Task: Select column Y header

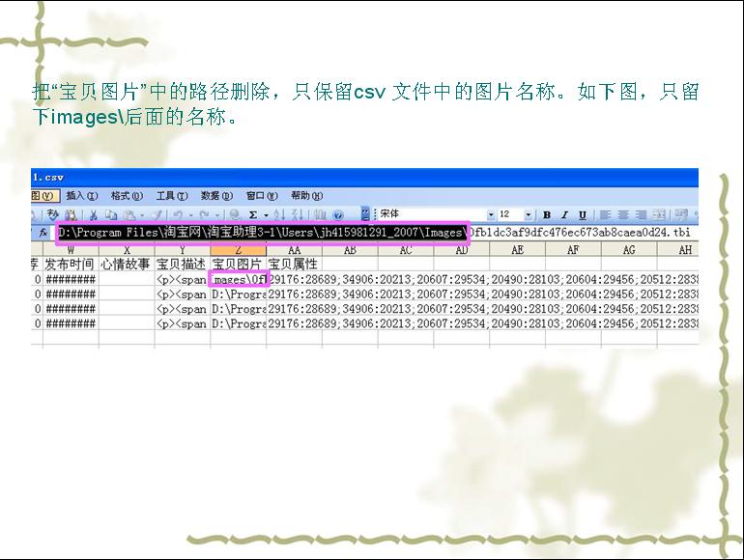Action: pyautogui.click(x=183, y=249)
